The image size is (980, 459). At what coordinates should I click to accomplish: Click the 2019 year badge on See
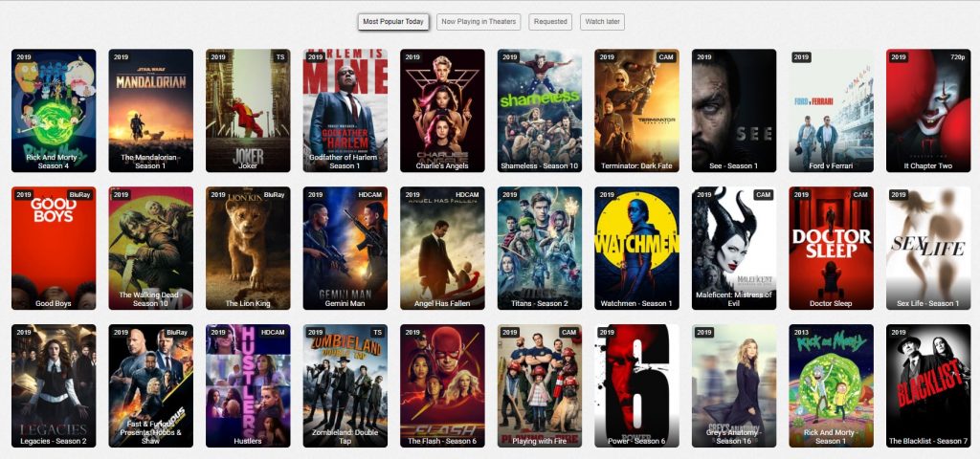[704, 56]
